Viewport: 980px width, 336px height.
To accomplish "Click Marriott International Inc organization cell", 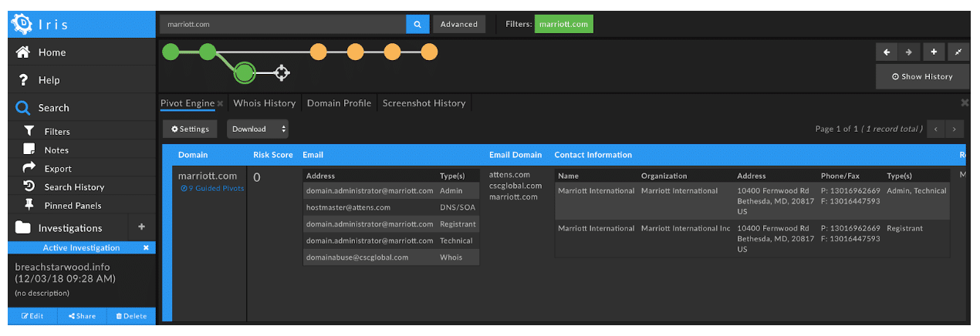I will coord(684,228).
